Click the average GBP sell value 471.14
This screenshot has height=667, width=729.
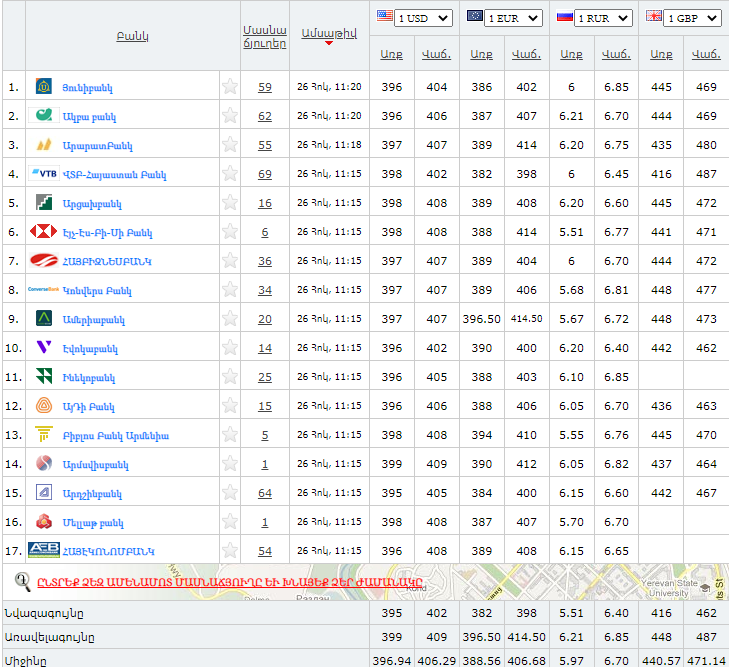(706, 660)
